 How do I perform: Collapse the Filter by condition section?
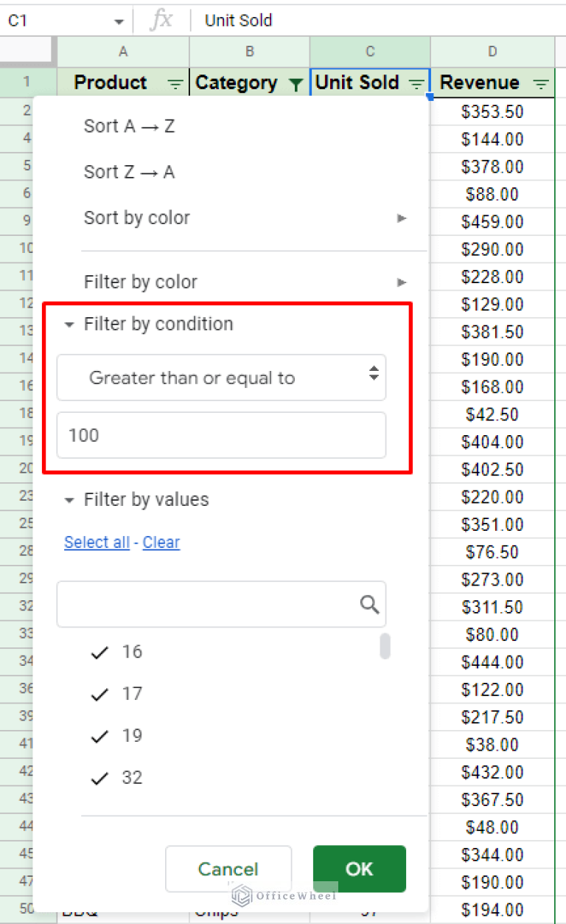point(69,323)
